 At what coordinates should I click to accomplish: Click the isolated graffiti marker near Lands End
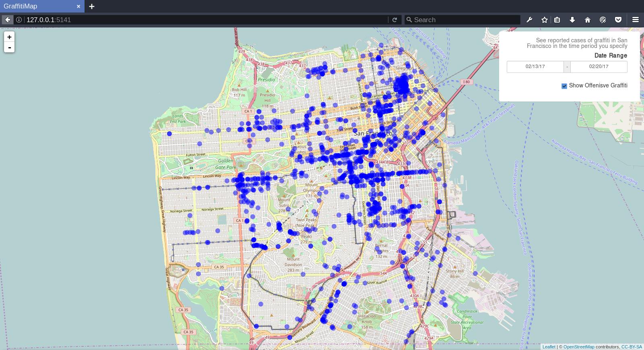pos(169,134)
